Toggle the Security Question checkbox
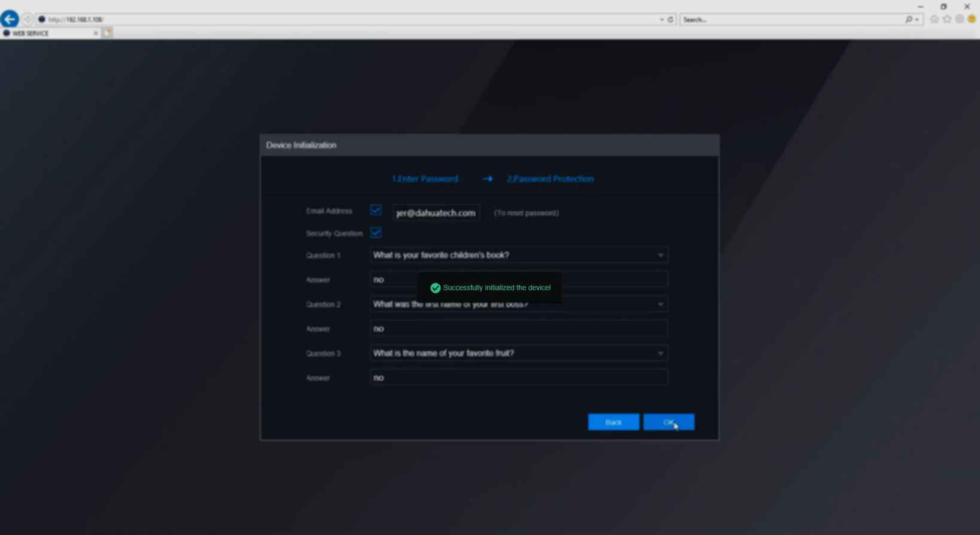This screenshot has width=980, height=535. click(x=376, y=232)
